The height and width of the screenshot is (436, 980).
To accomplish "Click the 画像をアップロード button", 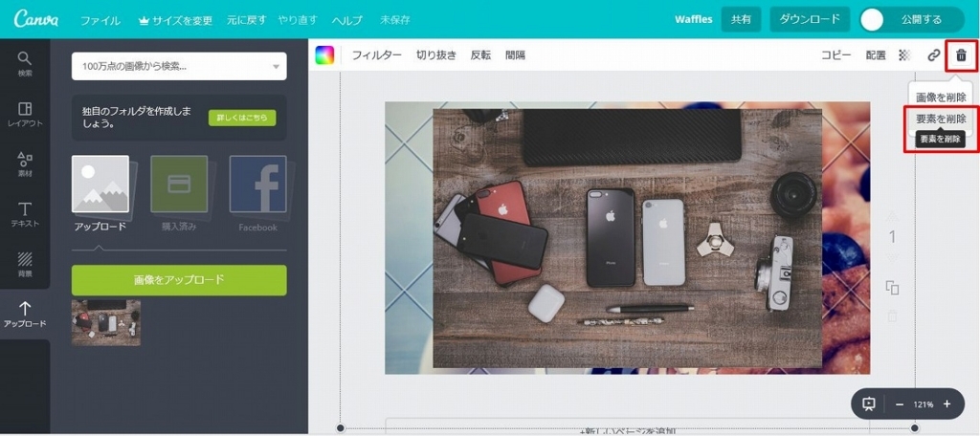I will tap(179, 280).
